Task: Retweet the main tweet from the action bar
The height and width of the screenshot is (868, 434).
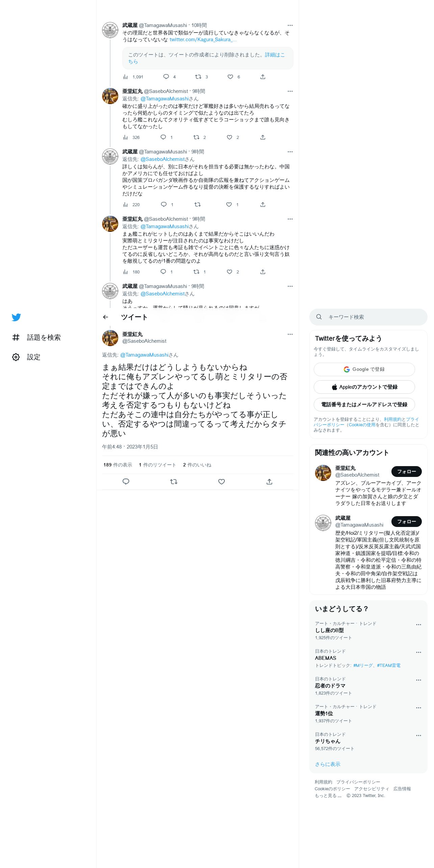Action: (174, 482)
